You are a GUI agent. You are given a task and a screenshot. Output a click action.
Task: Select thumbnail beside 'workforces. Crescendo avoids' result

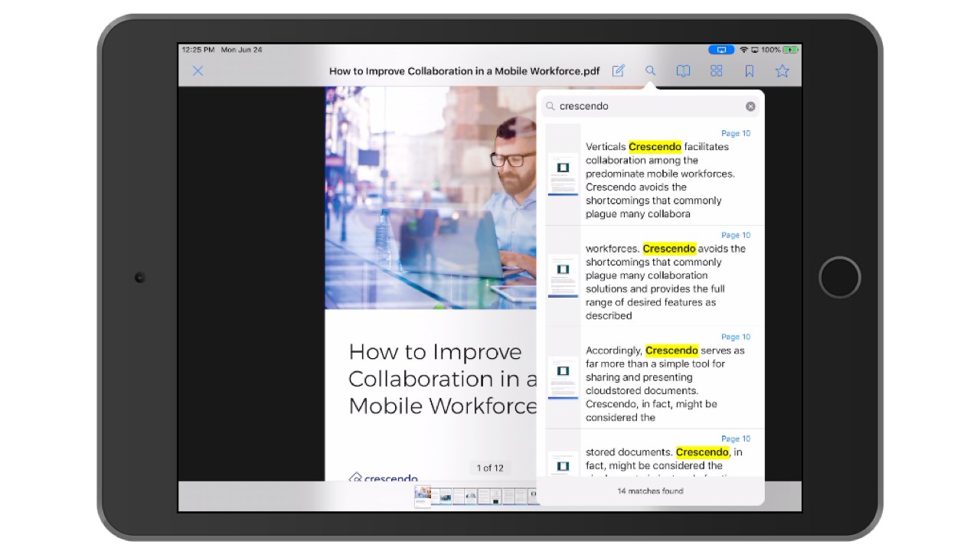(563, 276)
